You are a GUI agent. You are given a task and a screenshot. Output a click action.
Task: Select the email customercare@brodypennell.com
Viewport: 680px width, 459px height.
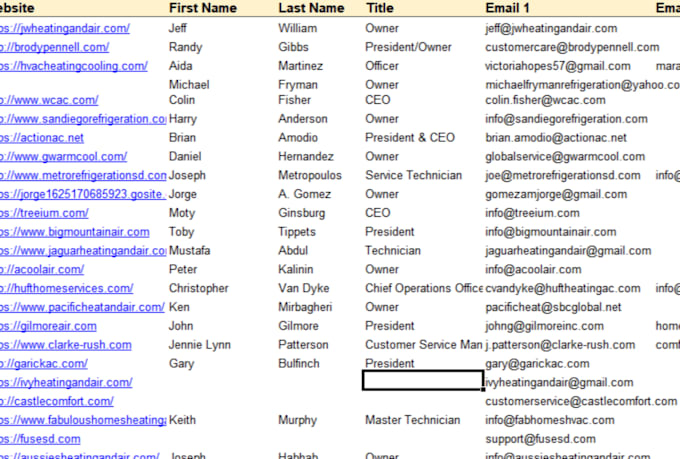[572, 47]
